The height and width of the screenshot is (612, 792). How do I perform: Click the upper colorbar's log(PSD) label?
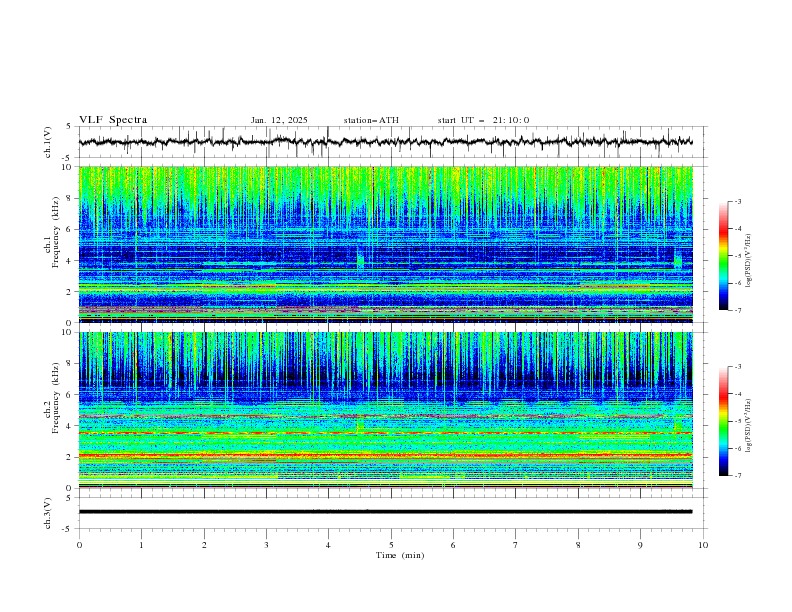(x=749, y=261)
